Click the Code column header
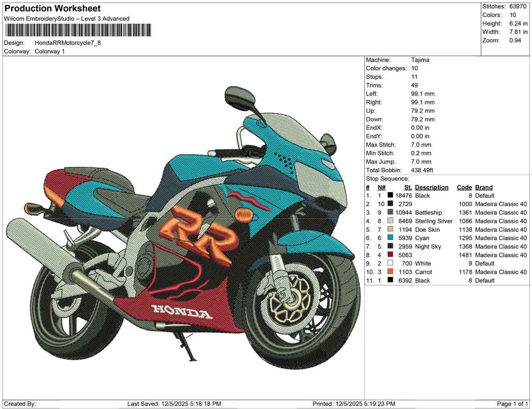532x409 pixels. click(464, 187)
